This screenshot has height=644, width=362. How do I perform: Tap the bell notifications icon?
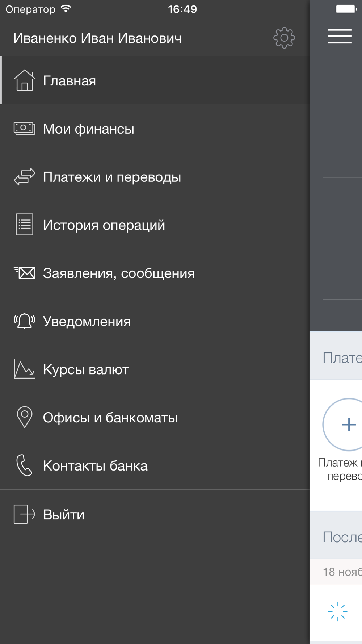tap(24, 321)
